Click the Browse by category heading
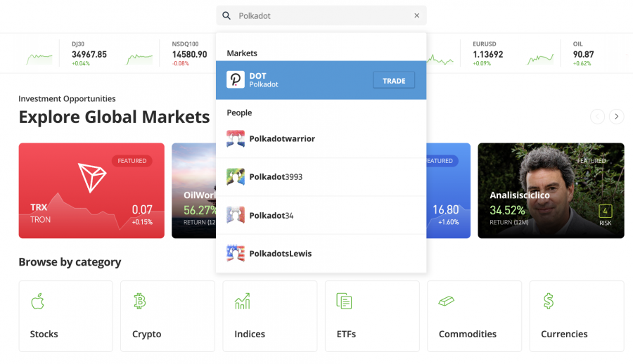The width and height of the screenshot is (633, 364). [70, 262]
